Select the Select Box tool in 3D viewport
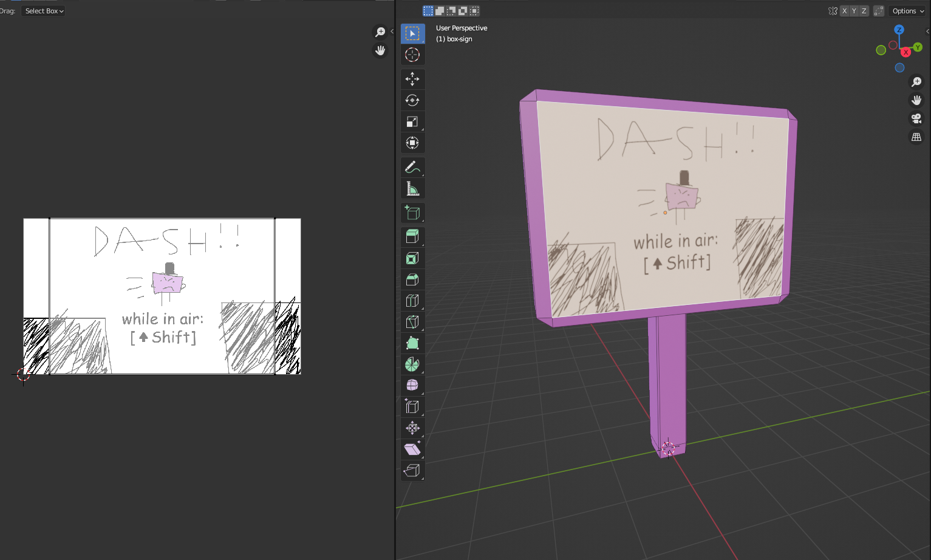This screenshot has height=560, width=931. [x=412, y=33]
